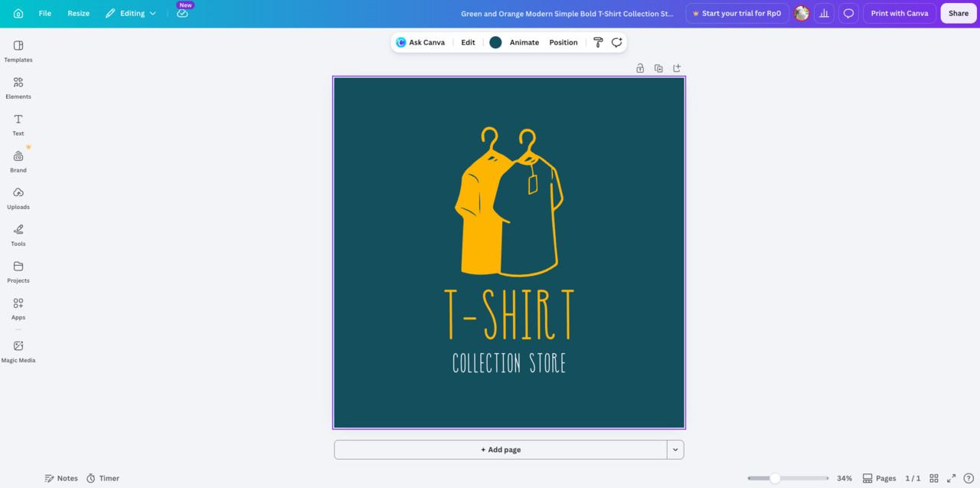
Task: Click the Share button
Action: [x=959, y=13]
